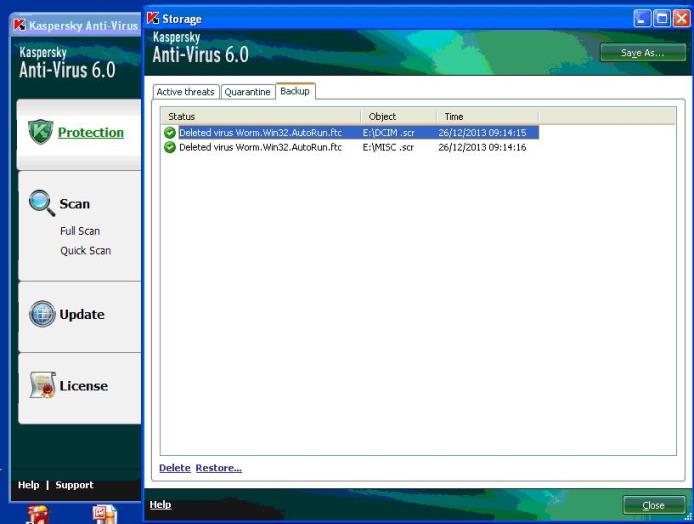The image size is (694, 524).
Task: Sort by the Status column header
Action: coord(261,116)
